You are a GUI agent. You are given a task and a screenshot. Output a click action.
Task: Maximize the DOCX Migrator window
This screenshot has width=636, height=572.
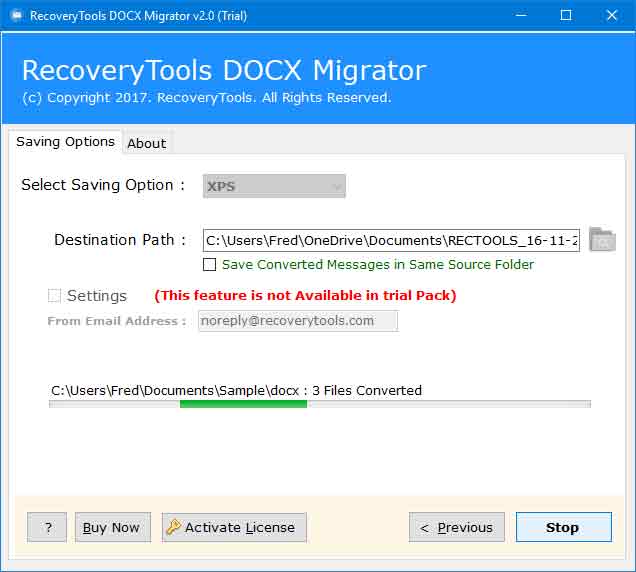[x=566, y=15]
